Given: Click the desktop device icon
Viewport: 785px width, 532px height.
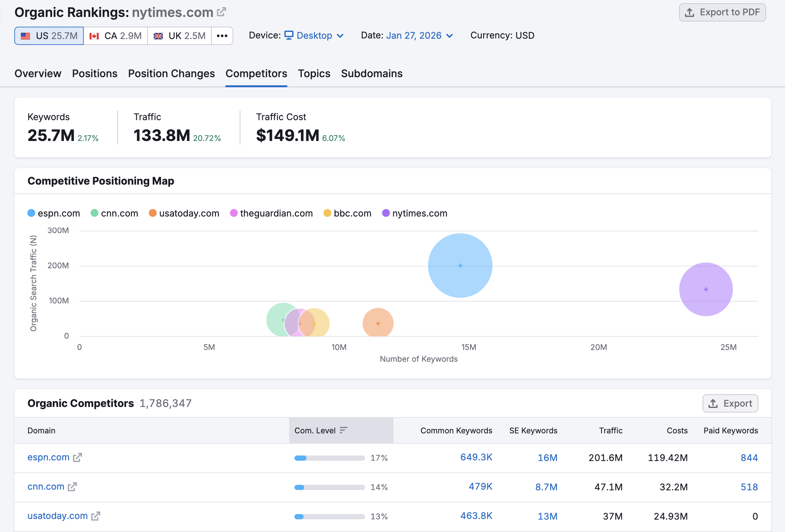Looking at the screenshot, I should (x=289, y=35).
